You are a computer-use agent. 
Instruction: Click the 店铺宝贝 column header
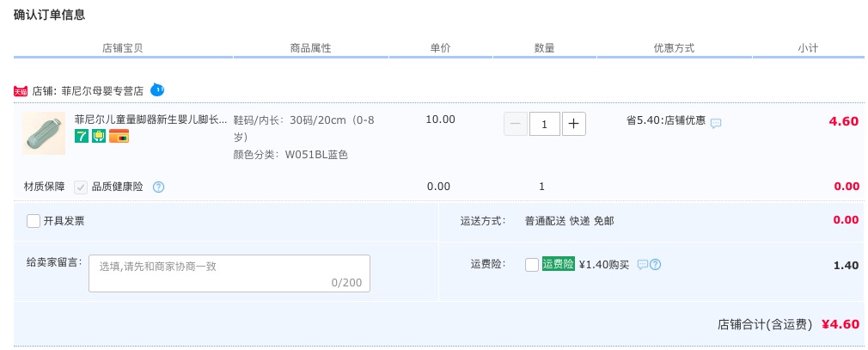pyautogui.click(x=122, y=48)
